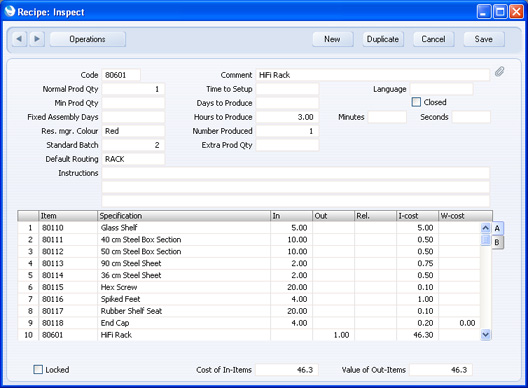Click the Number Produced field
The height and width of the screenshot is (388, 528).
(x=287, y=131)
